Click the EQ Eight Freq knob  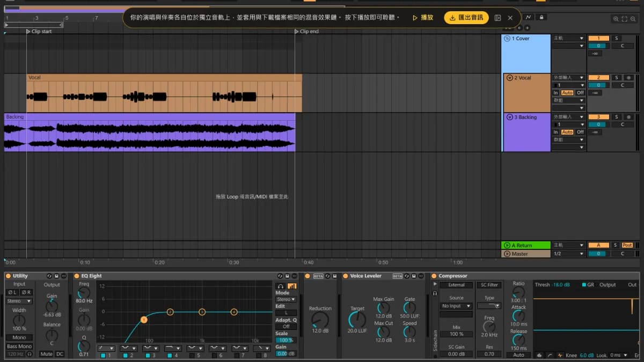(x=84, y=293)
